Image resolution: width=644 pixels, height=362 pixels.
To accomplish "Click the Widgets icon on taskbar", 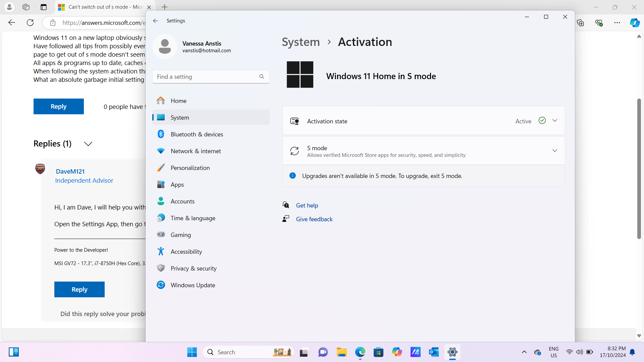I will [14, 352].
